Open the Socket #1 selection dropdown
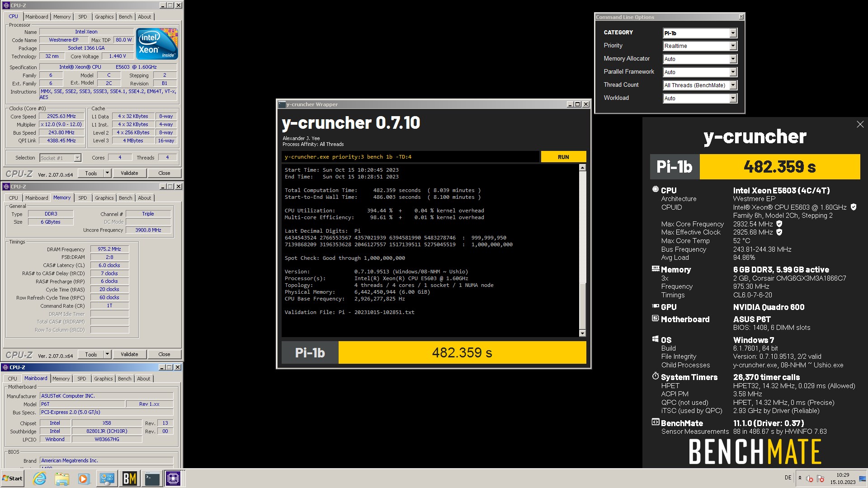Screen dimensions: 868x488 pyautogui.click(x=60, y=158)
